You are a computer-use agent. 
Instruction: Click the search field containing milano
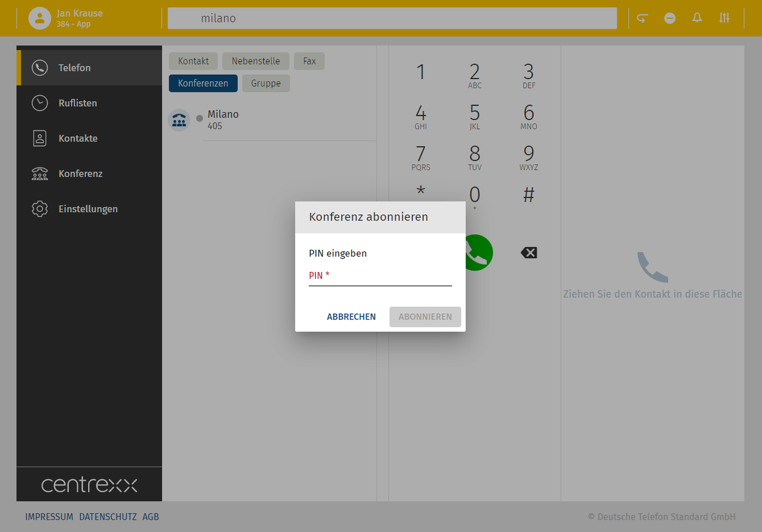click(392, 18)
